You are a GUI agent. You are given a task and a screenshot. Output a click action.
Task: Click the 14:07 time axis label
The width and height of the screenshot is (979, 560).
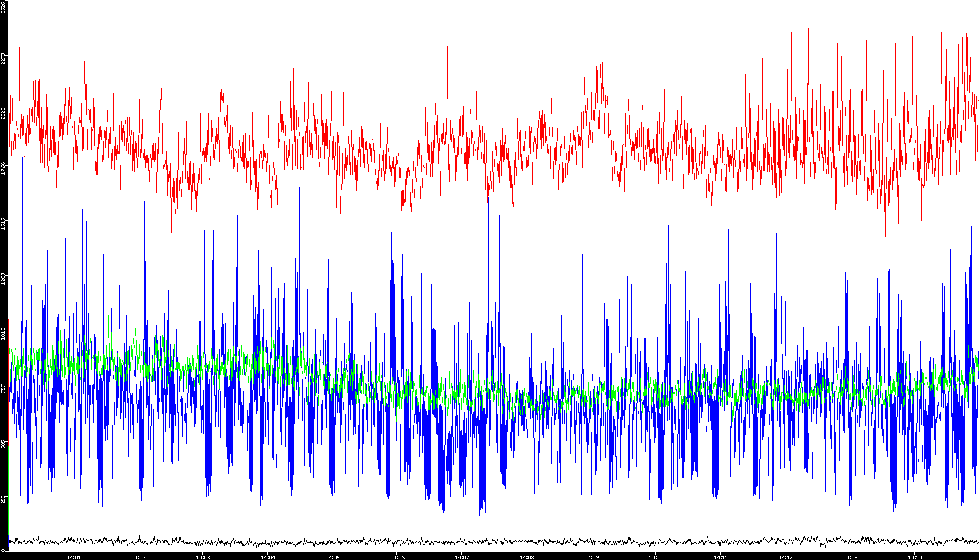pyautogui.click(x=462, y=557)
